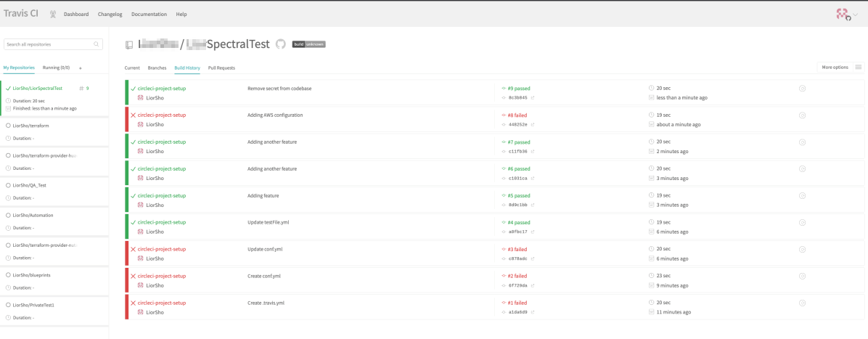Open the Changelog page
Image resolution: width=868 pixels, height=339 pixels.
(x=110, y=14)
